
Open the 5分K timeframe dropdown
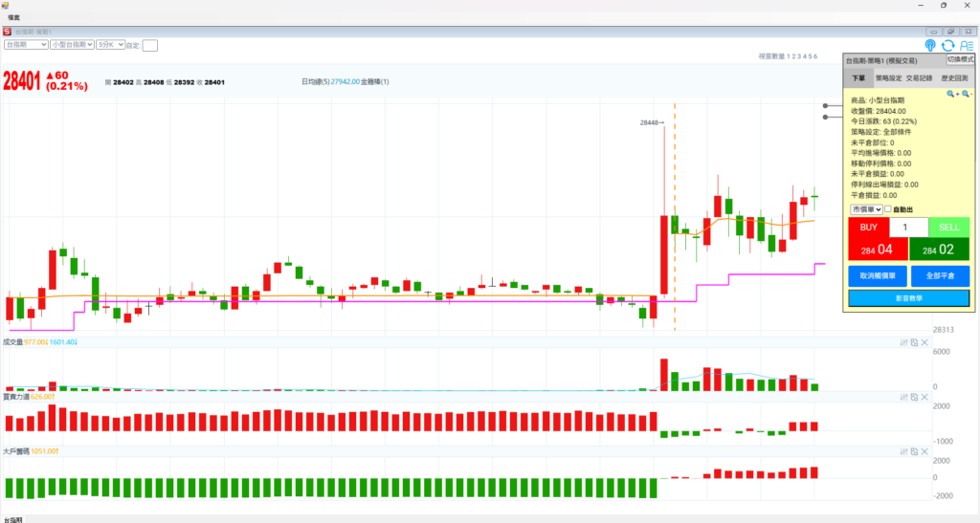point(110,44)
